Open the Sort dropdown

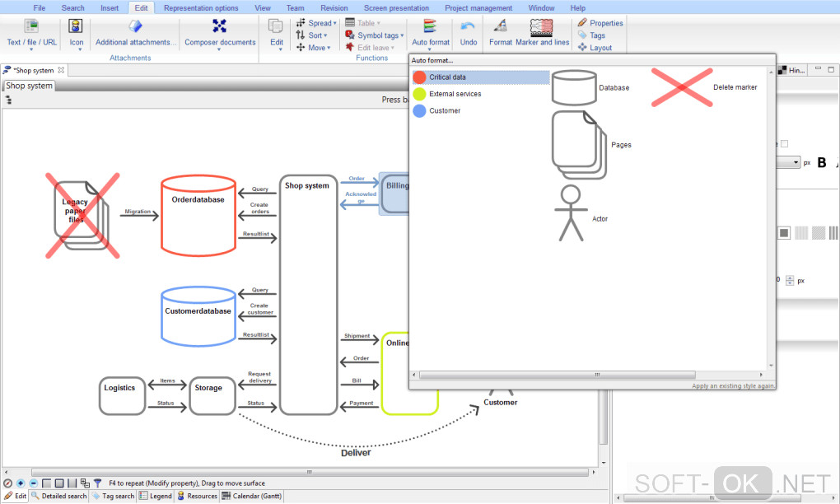tap(311, 35)
